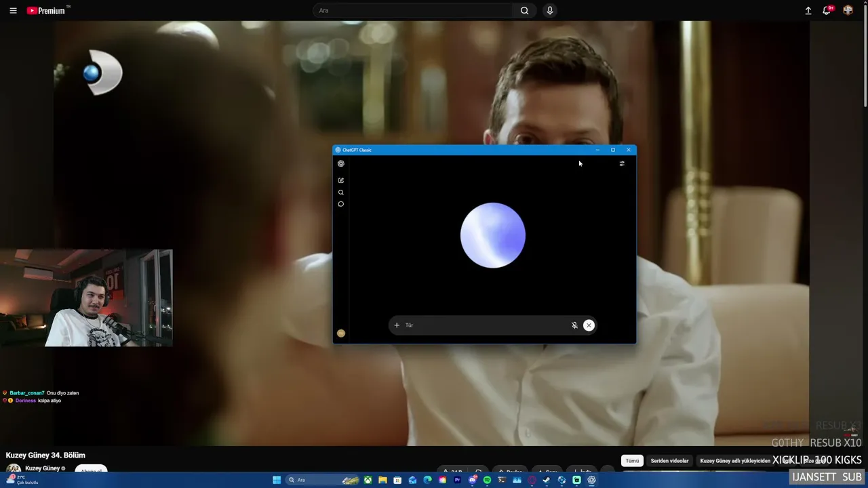Open the YouTube guide hamburger menu
868x488 pixels.
[x=13, y=11]
